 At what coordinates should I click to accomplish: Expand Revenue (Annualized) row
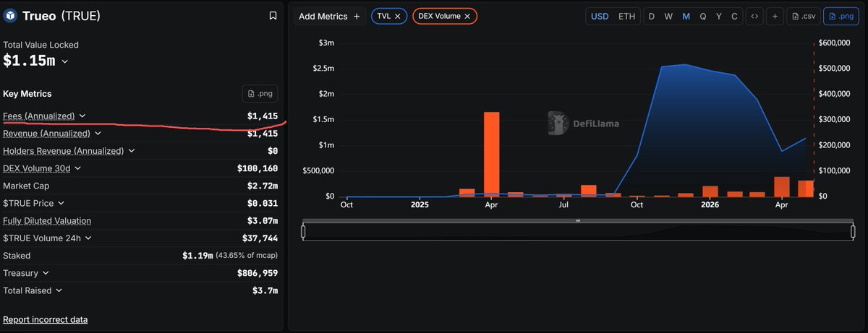98,134
